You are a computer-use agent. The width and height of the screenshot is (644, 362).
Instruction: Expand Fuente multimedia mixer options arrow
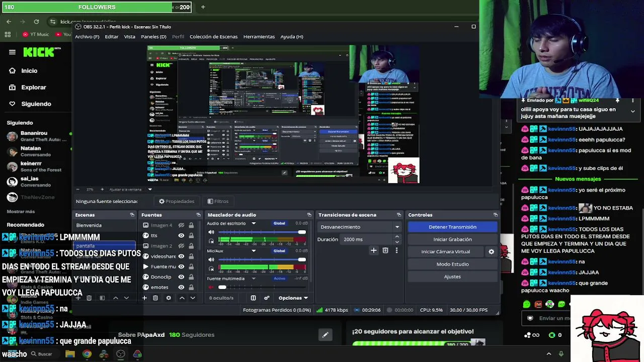click(x=254, y=279)
